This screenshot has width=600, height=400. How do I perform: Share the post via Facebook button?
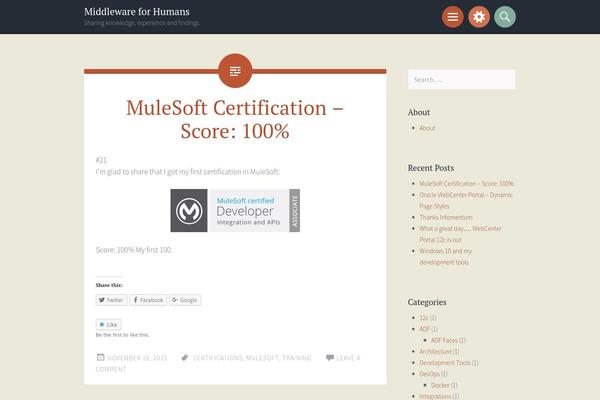[148, 300]
